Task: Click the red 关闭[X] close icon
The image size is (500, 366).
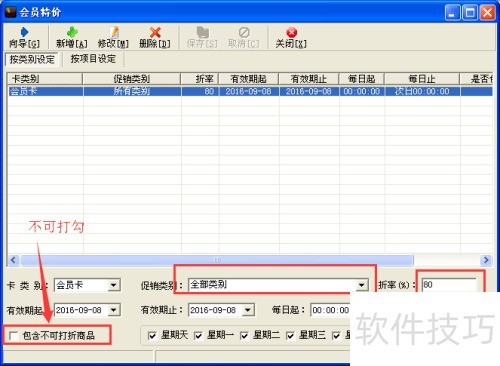Action: [291, 32]
